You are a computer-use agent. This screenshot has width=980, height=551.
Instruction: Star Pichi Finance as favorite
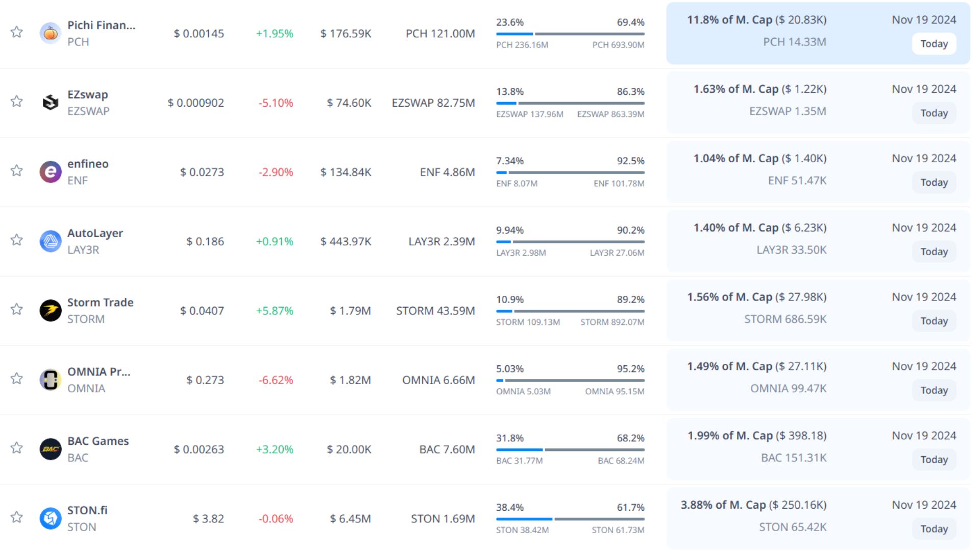click(x=17, y=32)
